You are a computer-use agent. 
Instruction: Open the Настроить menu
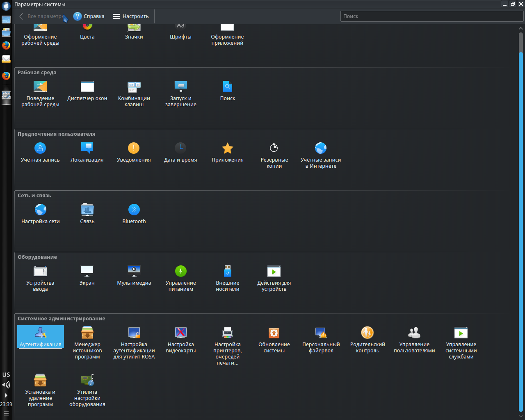click(x=131, y=16)
